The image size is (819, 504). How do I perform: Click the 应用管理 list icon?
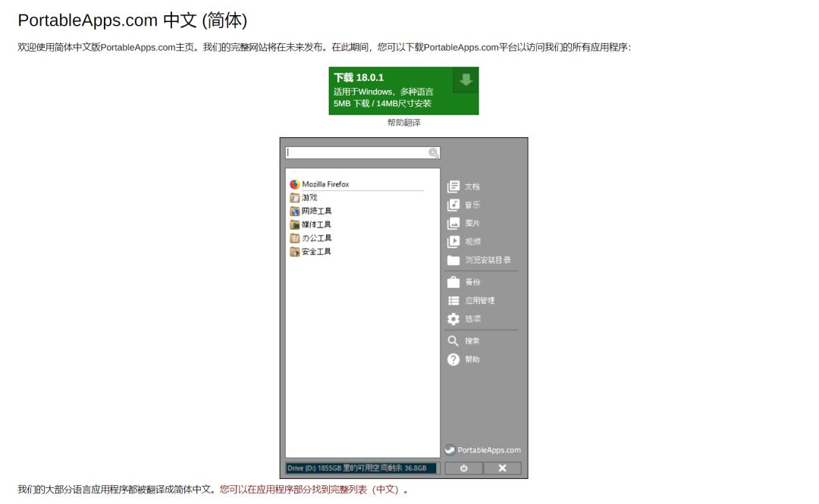[453, 300]
